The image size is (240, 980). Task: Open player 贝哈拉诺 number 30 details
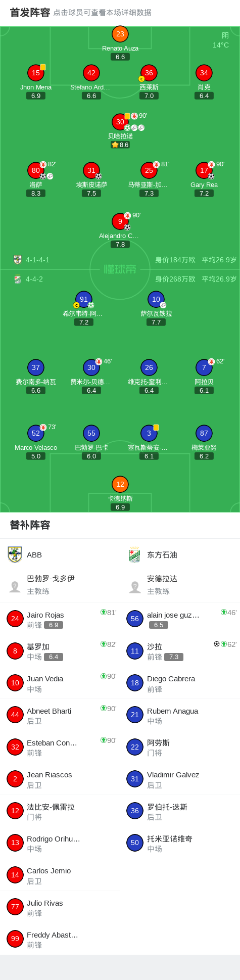point(120,121)
